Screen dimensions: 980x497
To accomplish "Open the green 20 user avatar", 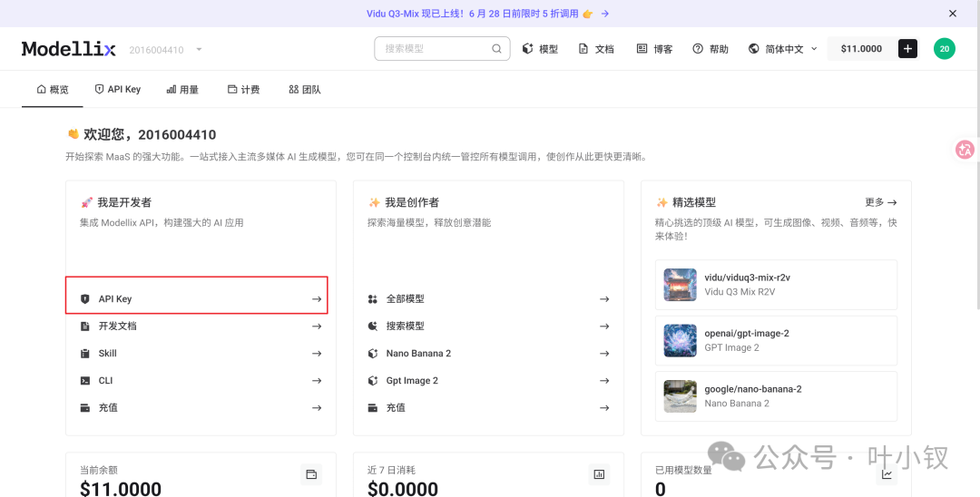I will click(945, 49).
